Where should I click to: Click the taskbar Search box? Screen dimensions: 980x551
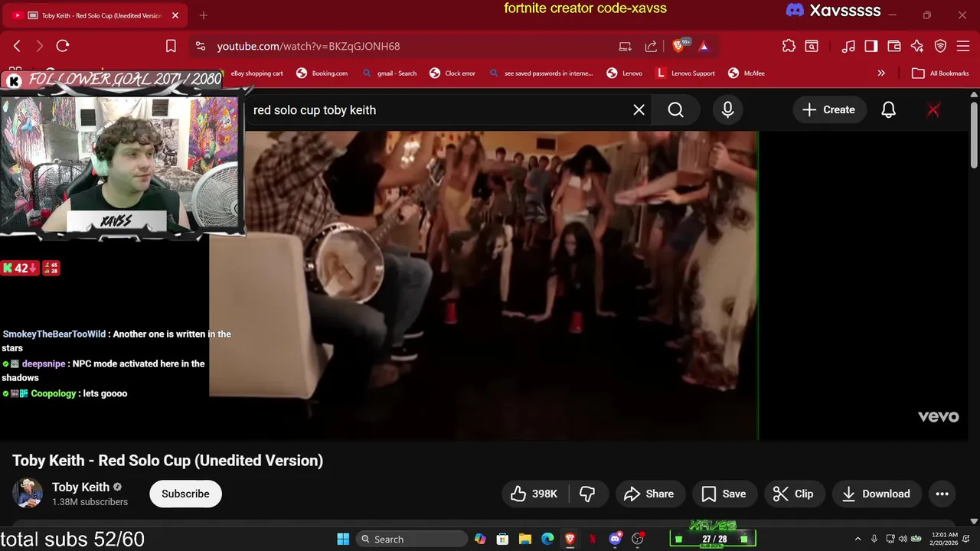[x=411, y=540]
